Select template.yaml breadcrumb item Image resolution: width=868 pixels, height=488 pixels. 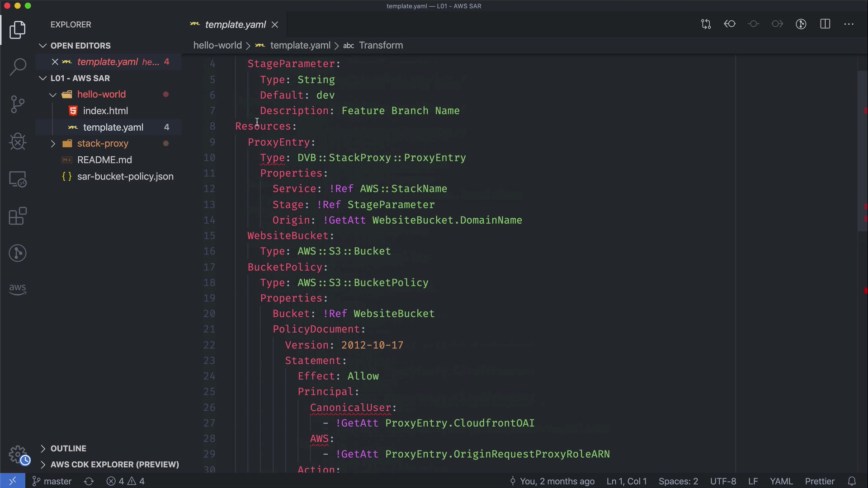[x=300, y=46]
